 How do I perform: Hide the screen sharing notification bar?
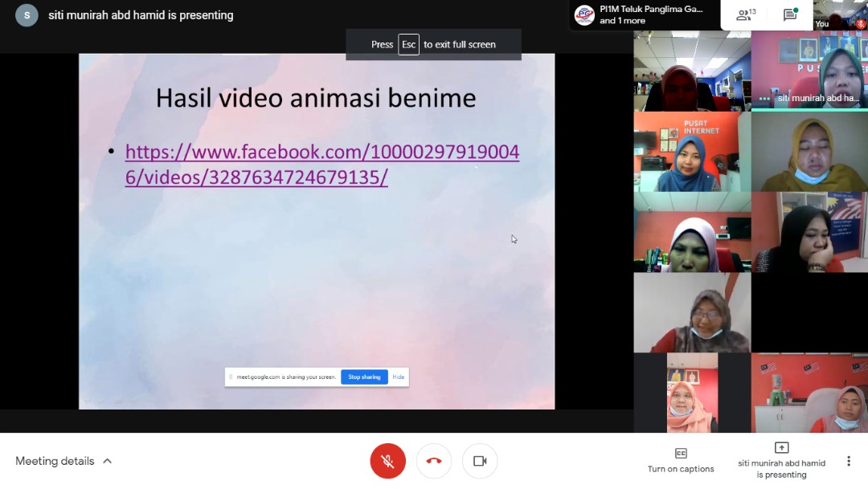coord(398,377)
